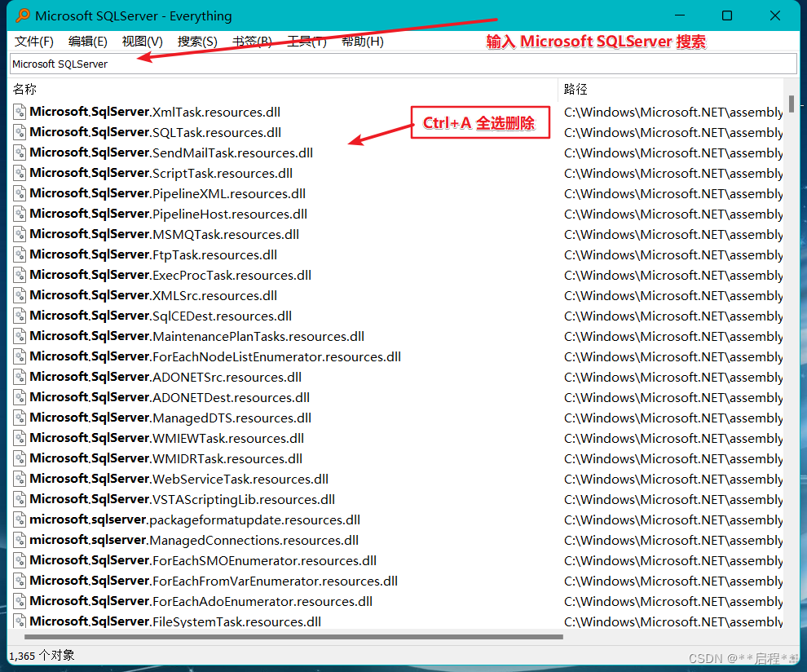Click file icon of VSTAScriptingLib.resources.dll

click(x=20, y=499)
